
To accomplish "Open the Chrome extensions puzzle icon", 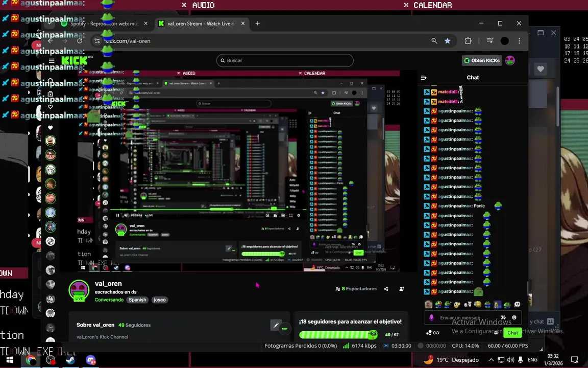I will pos(468,41).
